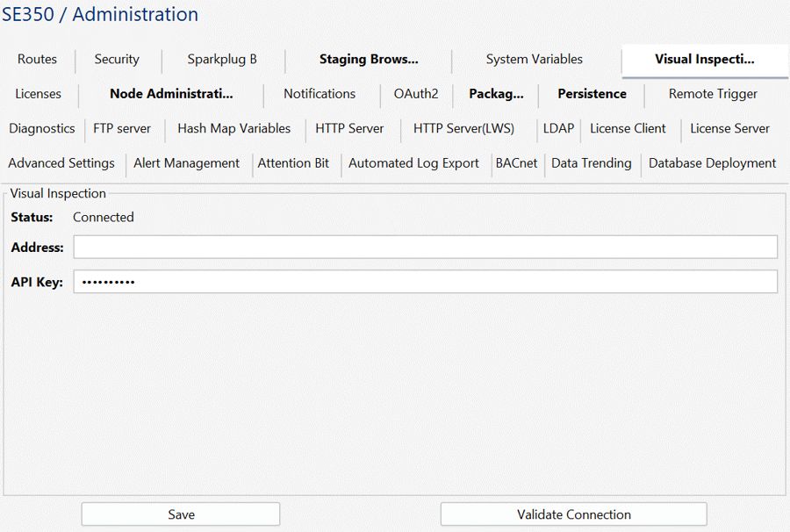Click the SE350 / Administration heading
The height and width of the screenshot is (532, 790).
coord(100,14)
